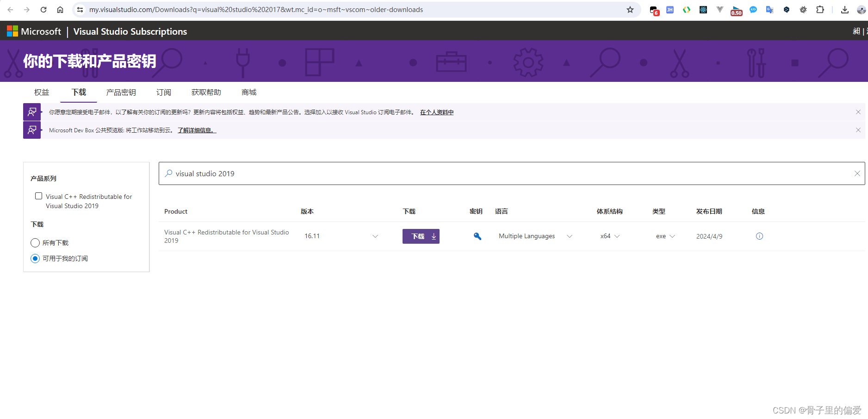Click the 版本 column header
The image size is (868, 419).
[307, 211]
